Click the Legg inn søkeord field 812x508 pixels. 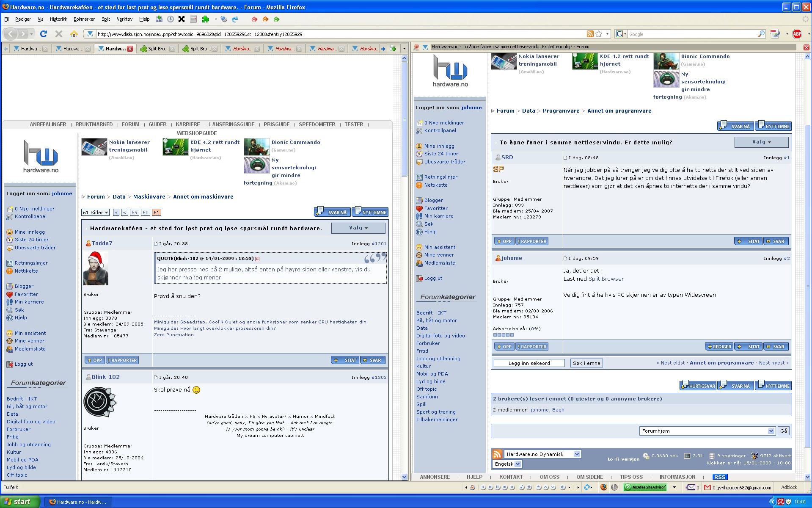point(529,363)
